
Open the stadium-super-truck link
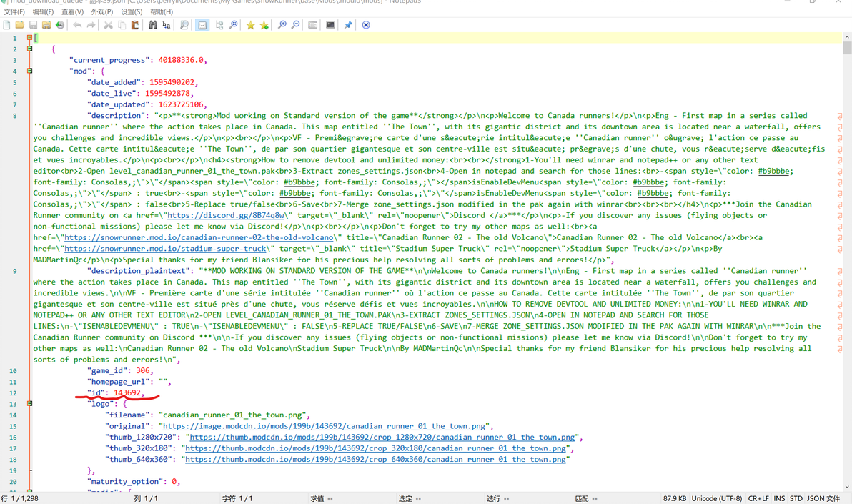tap(165, 249)
